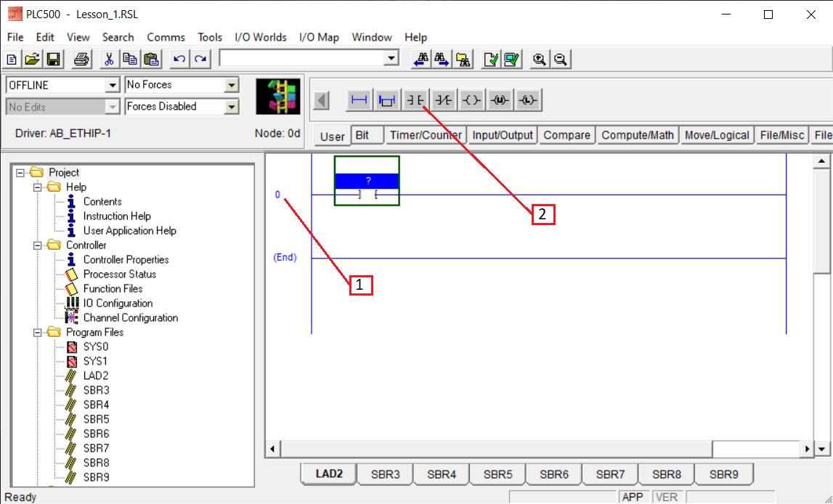Click the horizontal scrollbar right arrow

coord(807,449)
